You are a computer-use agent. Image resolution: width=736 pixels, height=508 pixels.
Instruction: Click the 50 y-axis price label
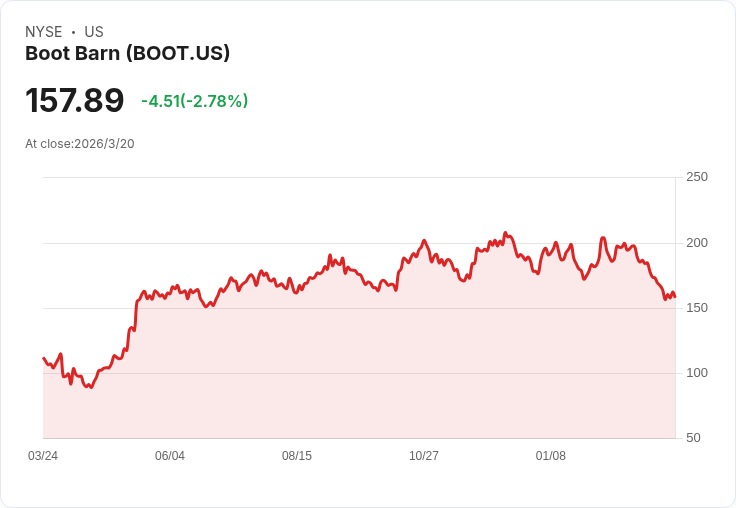pyautogui.click(x=693, y=438)
